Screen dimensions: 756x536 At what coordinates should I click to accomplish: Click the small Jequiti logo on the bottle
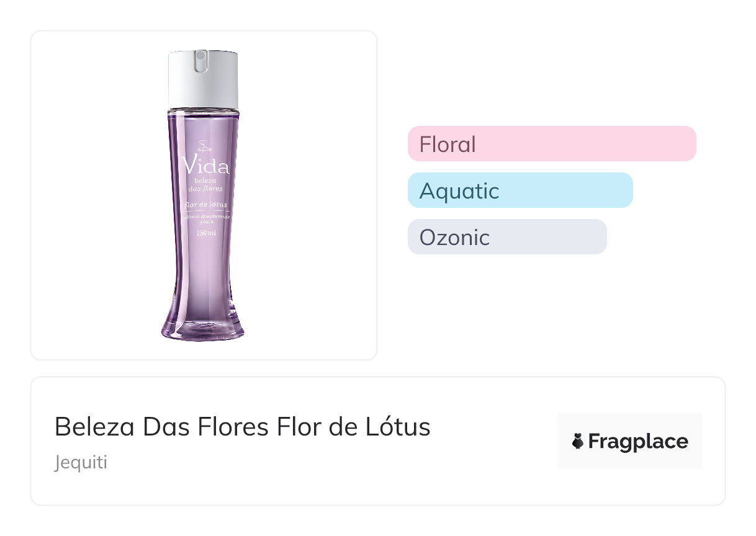tap(204, 146)
